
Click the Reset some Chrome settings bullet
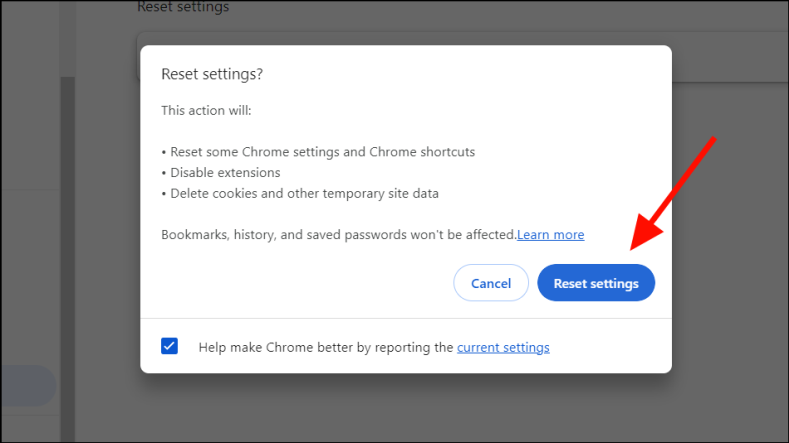pos(318,152)
